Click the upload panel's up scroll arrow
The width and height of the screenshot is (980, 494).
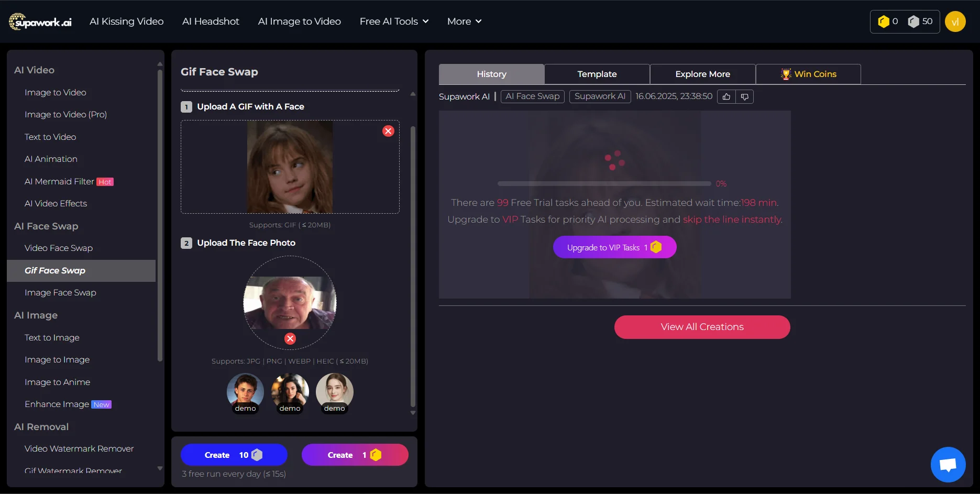coord(413,94)
